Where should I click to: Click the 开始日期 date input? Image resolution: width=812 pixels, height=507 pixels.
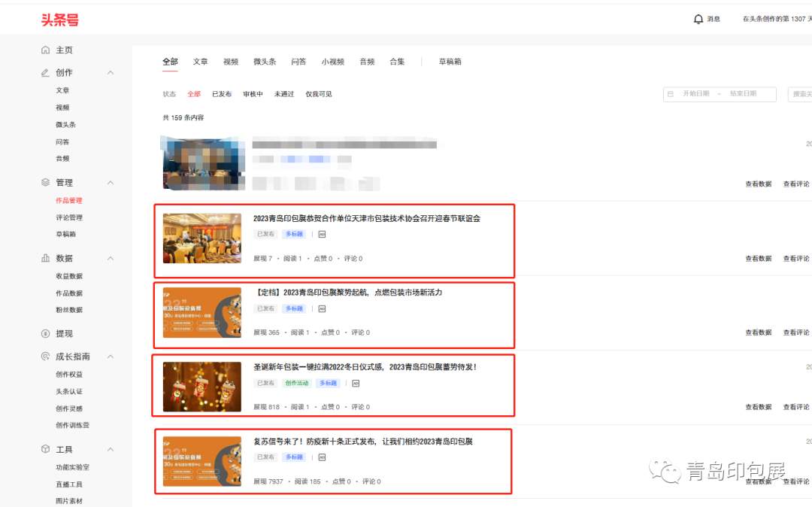(x=696, y=94)
